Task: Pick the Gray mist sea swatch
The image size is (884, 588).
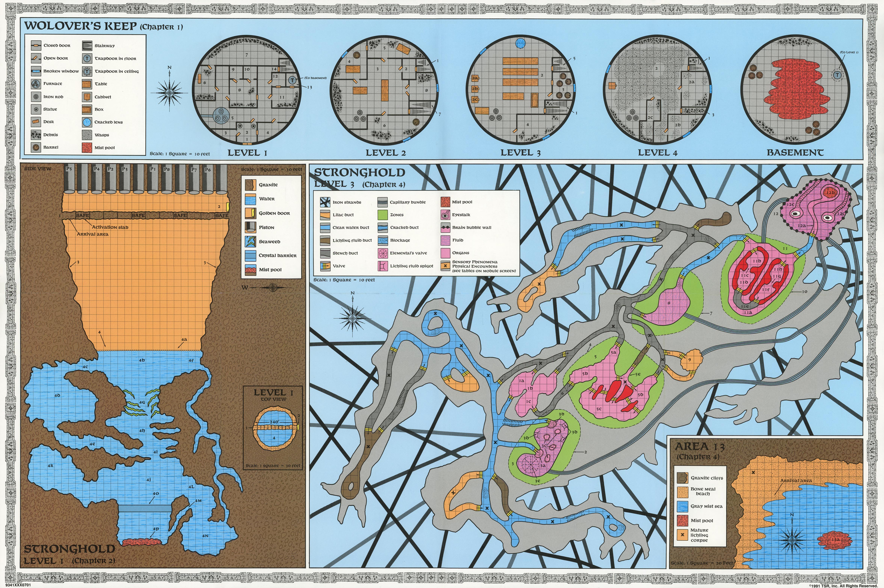Action: coord(682,506)
